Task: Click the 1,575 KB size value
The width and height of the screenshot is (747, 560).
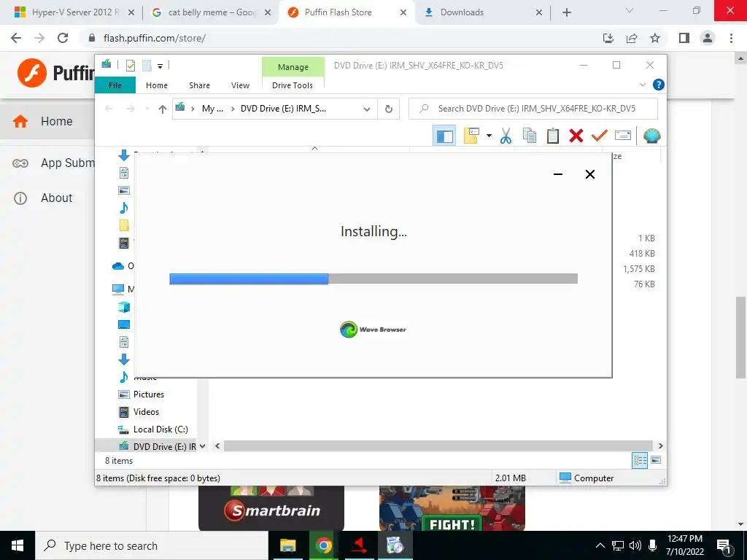Action: (639, 269)
